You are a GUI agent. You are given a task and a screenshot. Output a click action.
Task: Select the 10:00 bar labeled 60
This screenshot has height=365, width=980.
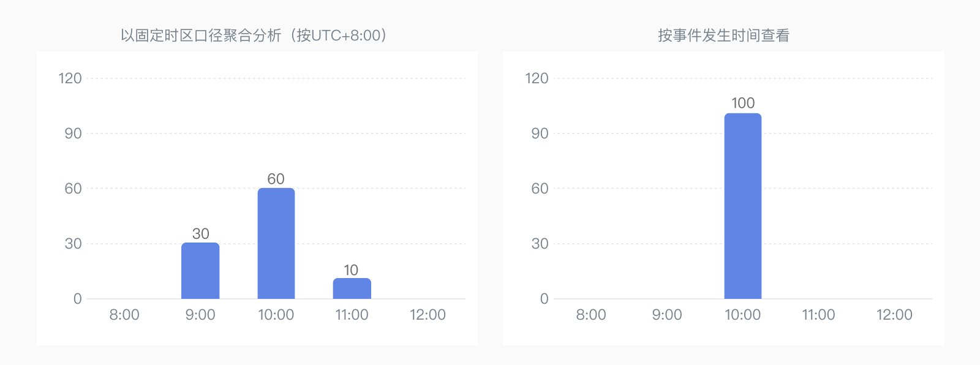276,243
